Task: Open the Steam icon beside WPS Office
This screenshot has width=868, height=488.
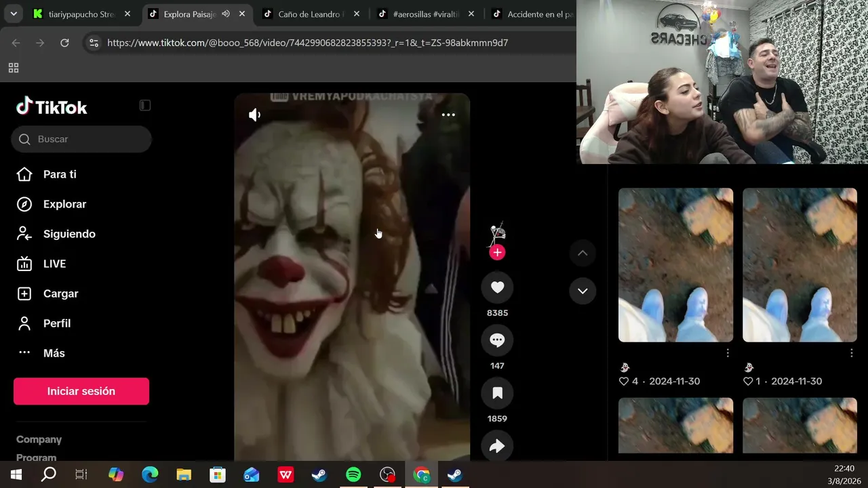Action: [x=319, y=475]
